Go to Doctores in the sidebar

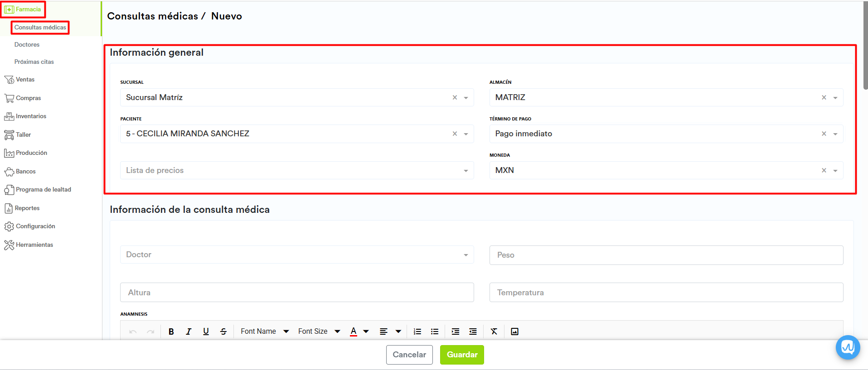(27, 44)
